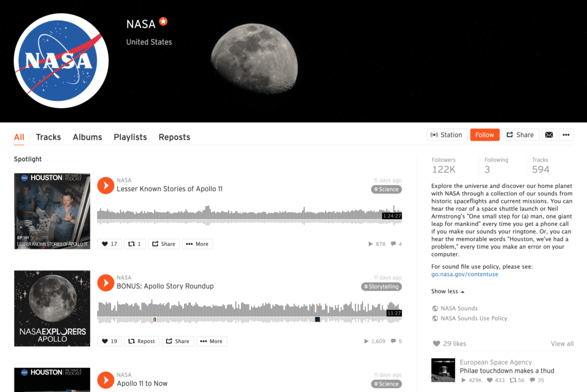
Task: Open the envelope message icon
Action: (x=549, y=135)
